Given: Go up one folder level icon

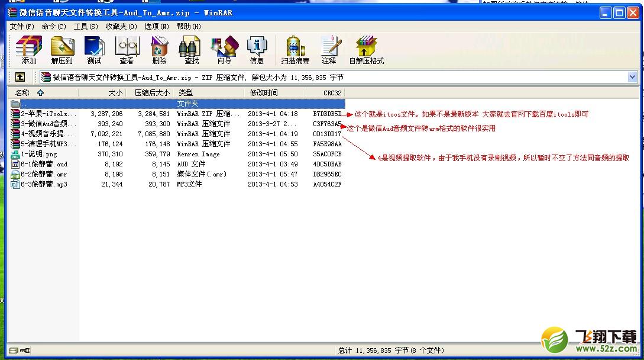Looking at the screenshot, I should [20, 77].
